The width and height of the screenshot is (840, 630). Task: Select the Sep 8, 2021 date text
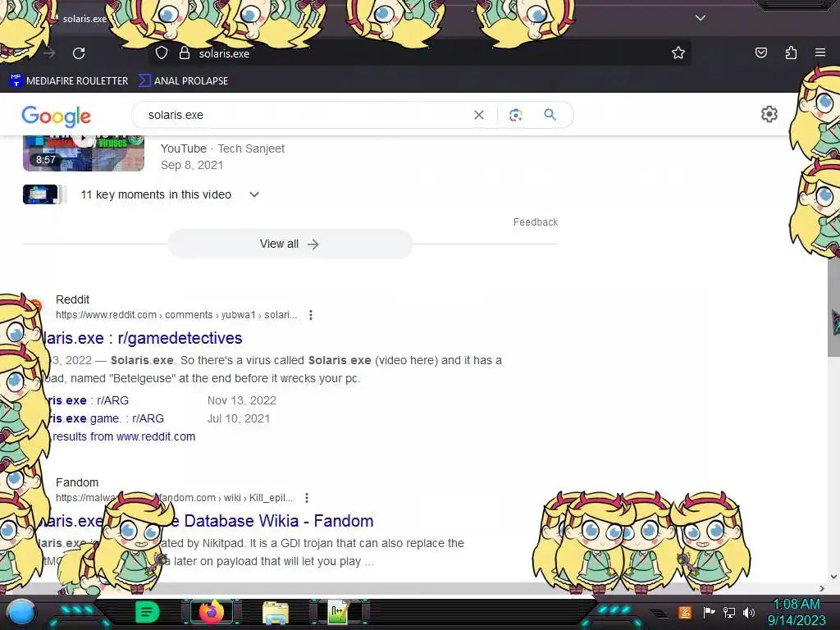click(192, 165)
